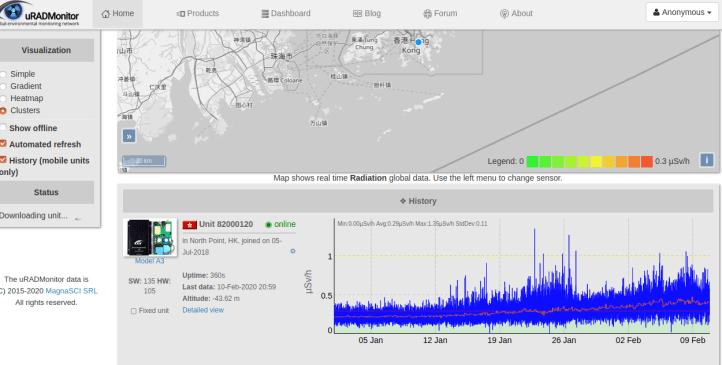
Task: Click the Altitude -43.62 m text
Action: click(x=211, y=298)
